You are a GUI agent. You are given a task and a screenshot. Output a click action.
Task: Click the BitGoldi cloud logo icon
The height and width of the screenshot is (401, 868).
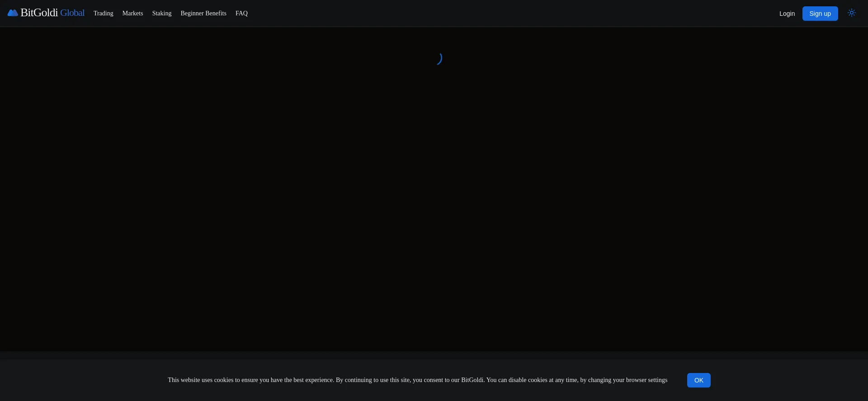click(13, 13)
